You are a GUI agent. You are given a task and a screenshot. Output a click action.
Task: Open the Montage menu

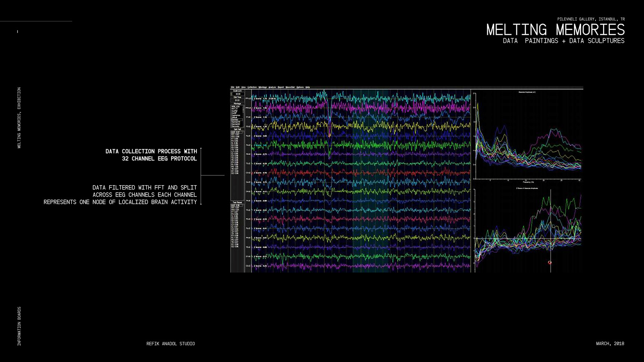(x=263, y=87)
